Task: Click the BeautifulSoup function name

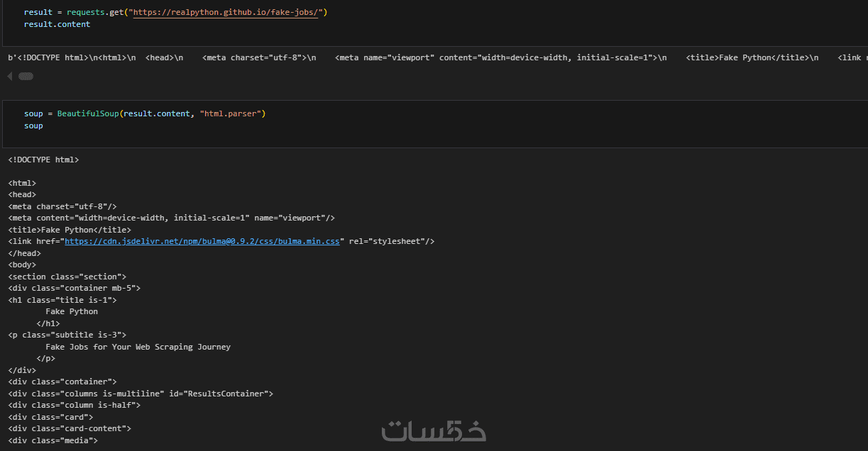Action: tap(88, 113)
